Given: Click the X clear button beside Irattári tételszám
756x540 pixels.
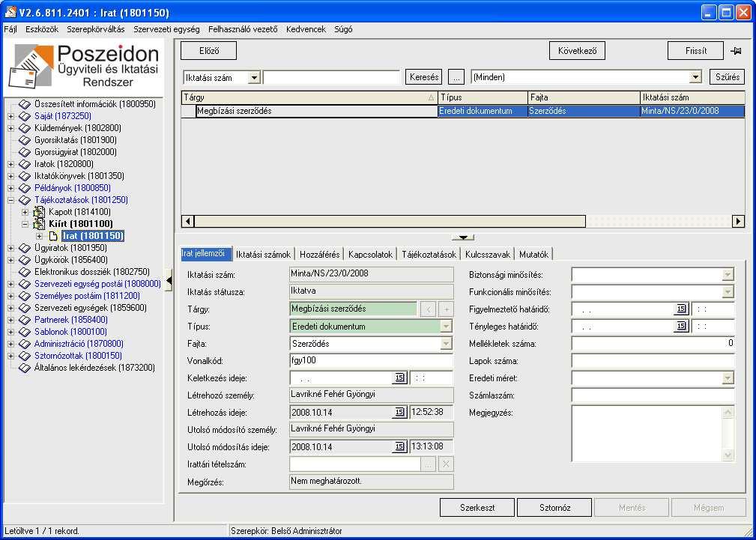Looking at the screenshot, I should coord(446,464).
